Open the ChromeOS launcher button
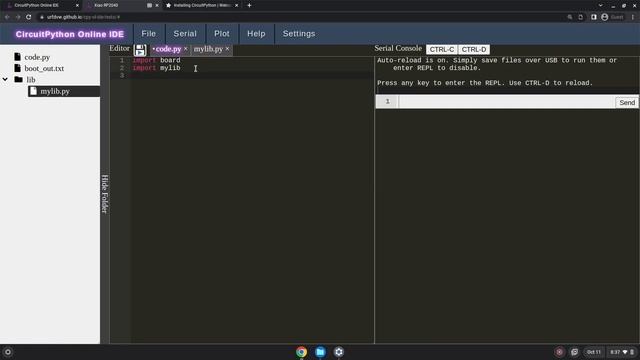This screenshot has width=640, height=360. [x=8, y=352]
